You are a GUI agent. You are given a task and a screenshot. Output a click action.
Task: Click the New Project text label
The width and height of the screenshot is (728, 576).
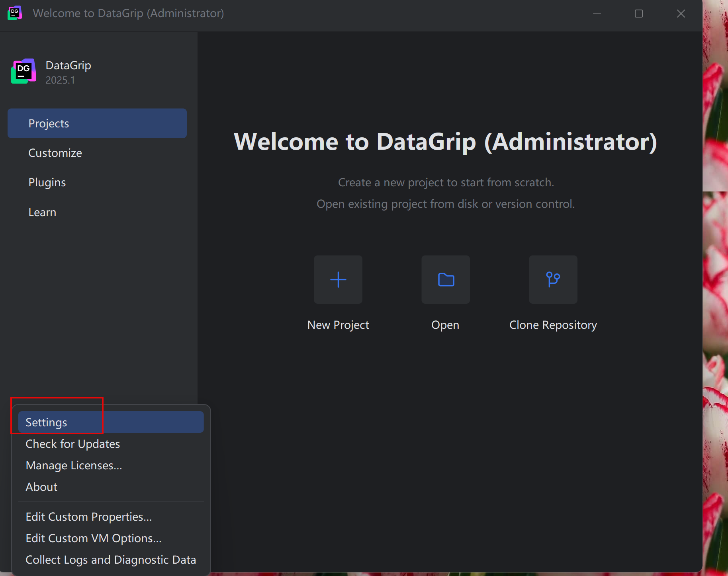(338, 325)
